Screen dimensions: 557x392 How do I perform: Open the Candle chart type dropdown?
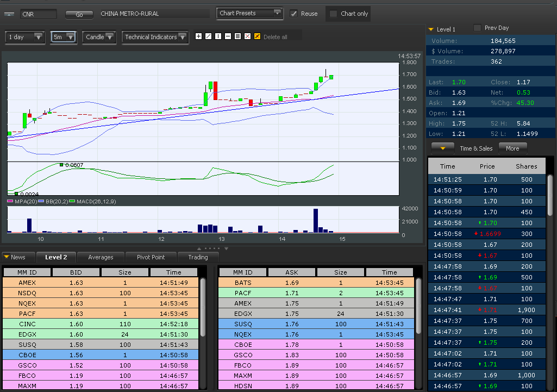[99, 37]
